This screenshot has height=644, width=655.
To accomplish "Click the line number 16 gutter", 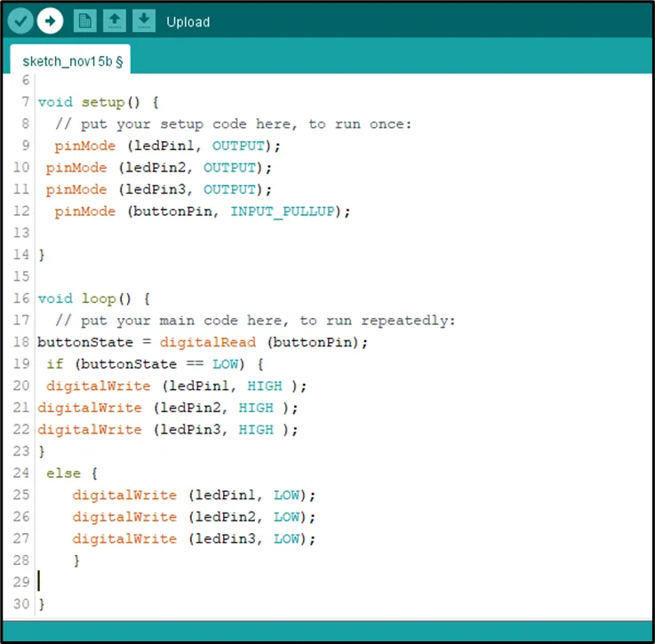I will pyautogui.click(x=21, y=298).
